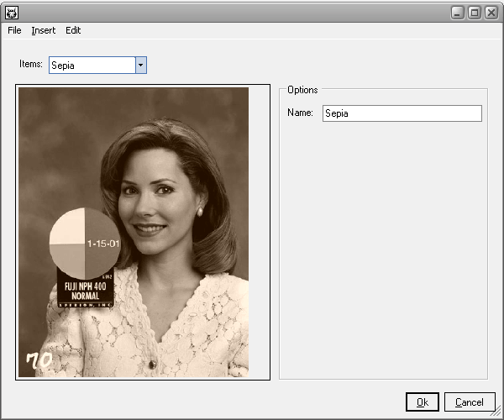Viewport: 504px width, 420px height.
Task: Click the Options group label
Action: coord(302,89)
